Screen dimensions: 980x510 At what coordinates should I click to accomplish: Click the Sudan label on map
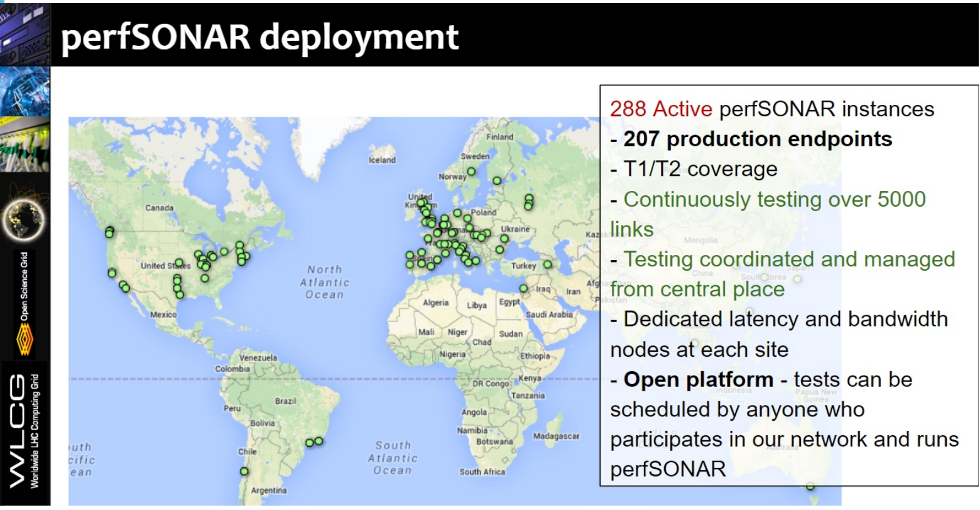point(511,334)
